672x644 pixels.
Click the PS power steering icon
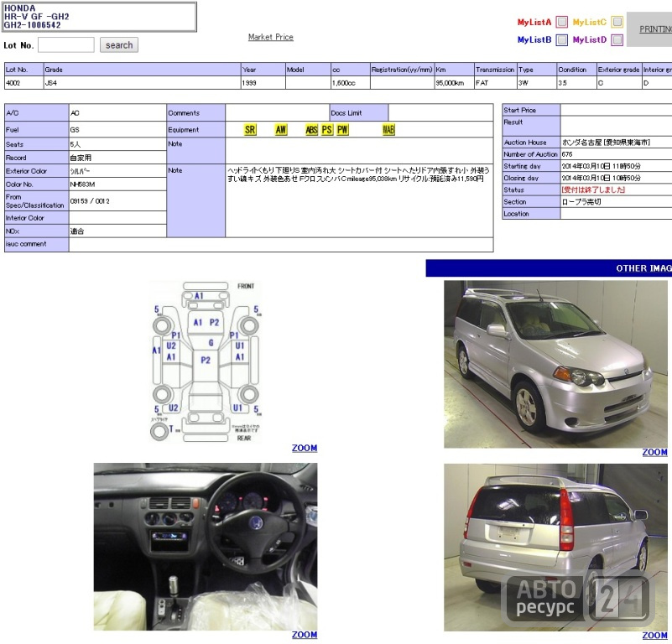click(x=327, y=130)
